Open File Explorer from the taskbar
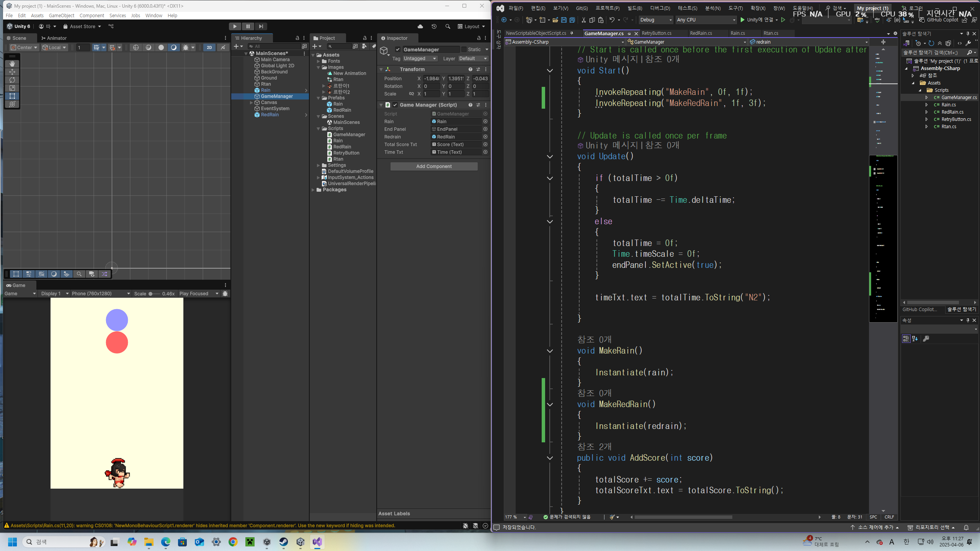This screenshot has width=980, height=551. pyautogui.click(x=149, y=542)
